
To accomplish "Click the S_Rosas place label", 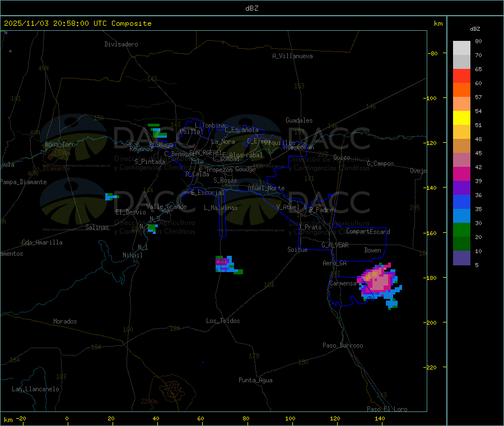I will click(x=225, y=180).
